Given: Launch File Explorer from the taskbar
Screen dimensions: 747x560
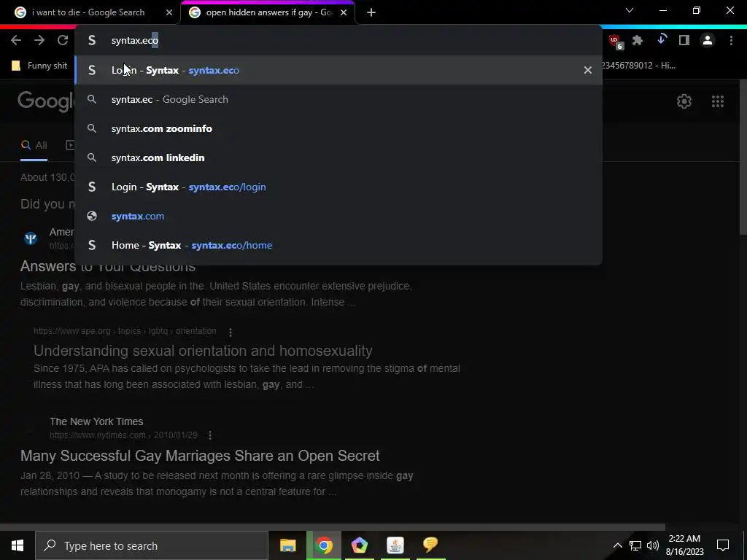Looking at the screenshot, I should coord(287,545).
